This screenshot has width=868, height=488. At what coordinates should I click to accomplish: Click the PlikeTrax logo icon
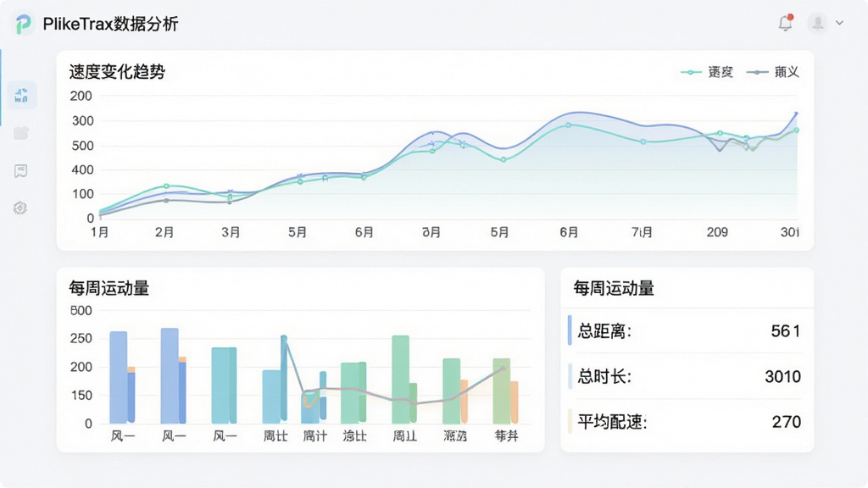[x=23, y=24]
